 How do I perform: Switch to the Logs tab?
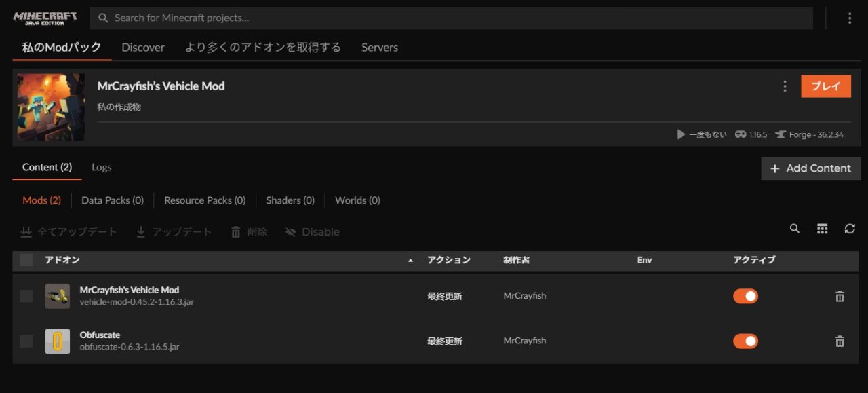coord(102,168)
